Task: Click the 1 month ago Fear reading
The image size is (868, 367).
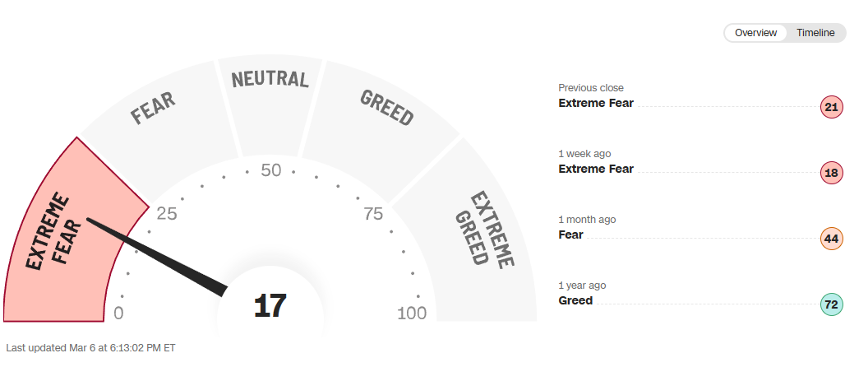Action: [570, 235]
